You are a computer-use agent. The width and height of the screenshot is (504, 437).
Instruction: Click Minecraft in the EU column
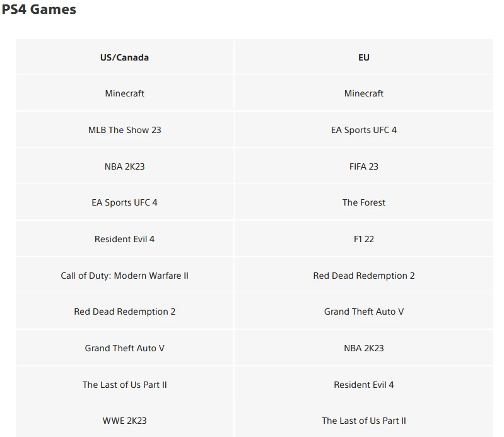point(363,93)
